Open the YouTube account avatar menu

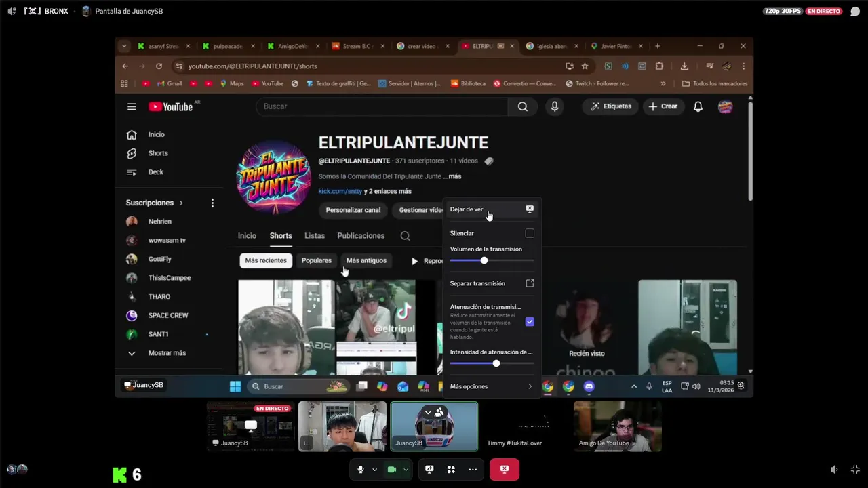[x=725, y=106]
